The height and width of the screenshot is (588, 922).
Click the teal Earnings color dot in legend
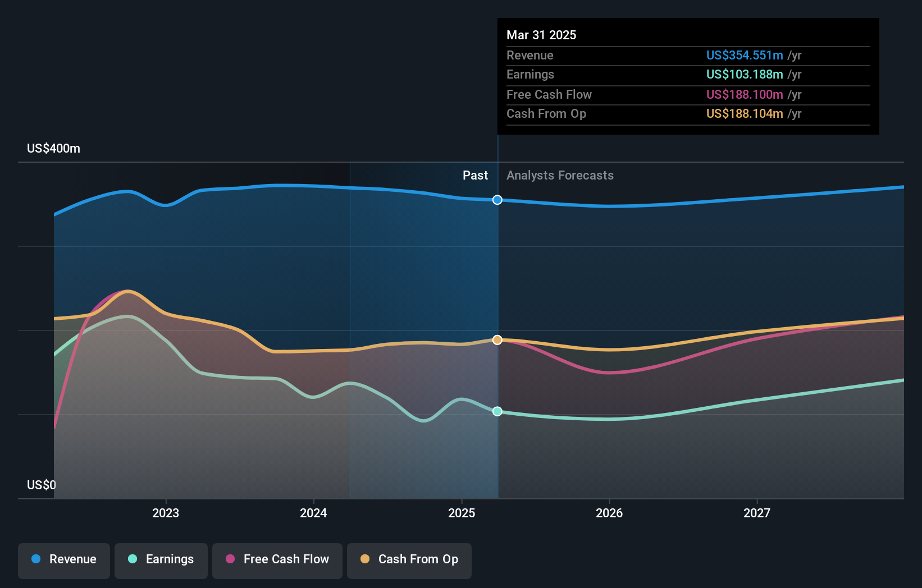coord(131,559)
